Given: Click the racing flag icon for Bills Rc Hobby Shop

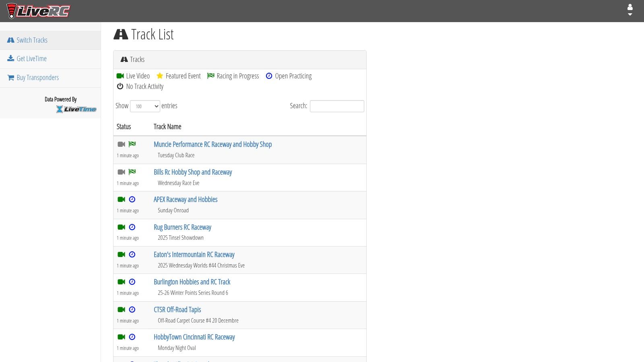Looking at the screenshot, I should tap(132, 172).
